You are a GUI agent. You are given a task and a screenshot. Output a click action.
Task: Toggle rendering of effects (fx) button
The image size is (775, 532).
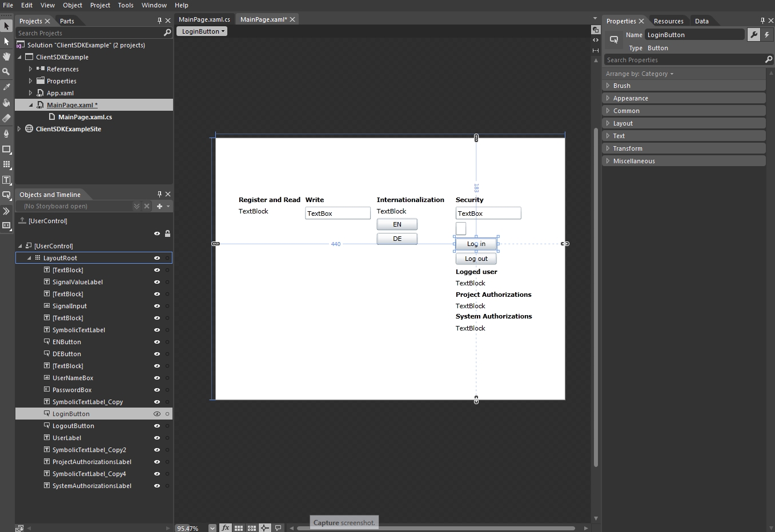[x=225, y=528]
